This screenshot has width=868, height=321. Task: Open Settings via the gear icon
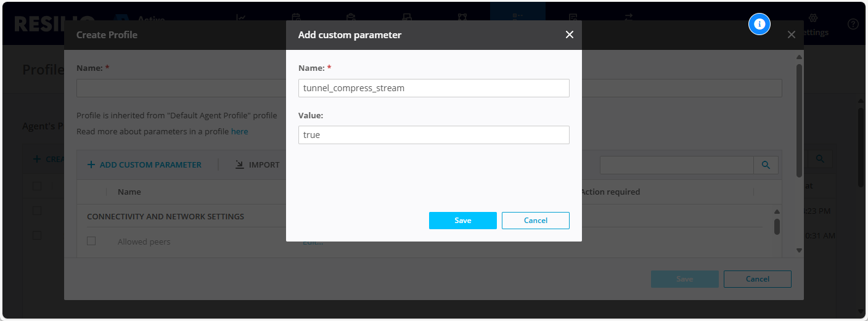tap(813, 18)
